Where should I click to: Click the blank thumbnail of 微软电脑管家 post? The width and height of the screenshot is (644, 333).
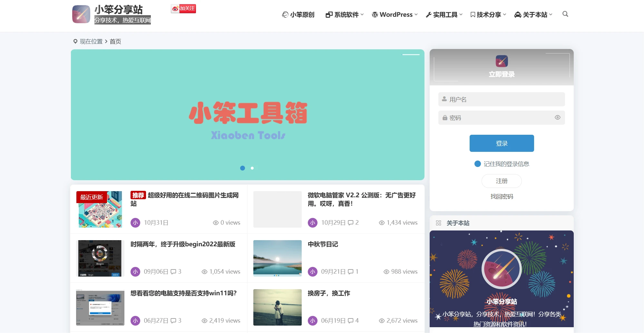[x=278, y=209]
